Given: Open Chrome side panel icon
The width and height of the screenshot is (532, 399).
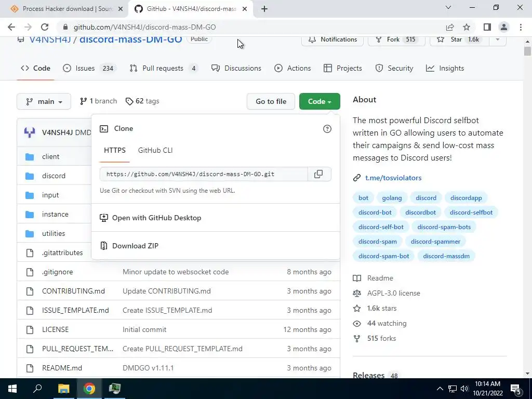Looking at the screenshot, I should (x=487, y=27).
